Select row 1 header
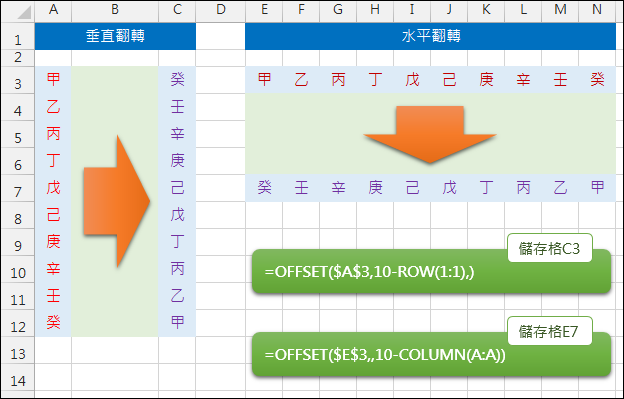The width and height of the screenshot is (624, 399). click(x=18, y=36)
